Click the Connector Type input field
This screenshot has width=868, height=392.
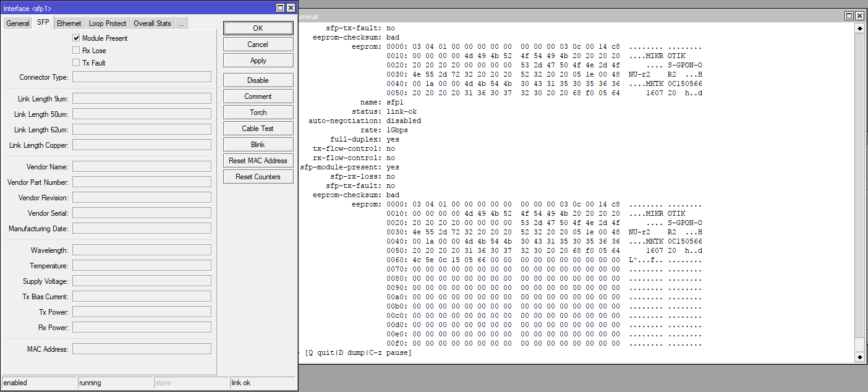click(141, 76)
